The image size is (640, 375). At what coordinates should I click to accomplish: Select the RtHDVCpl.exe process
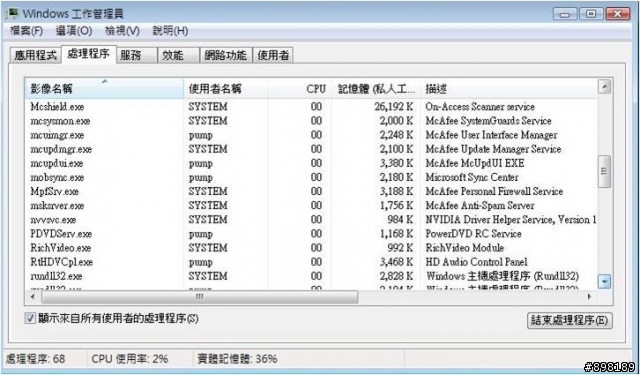(61, 262)
